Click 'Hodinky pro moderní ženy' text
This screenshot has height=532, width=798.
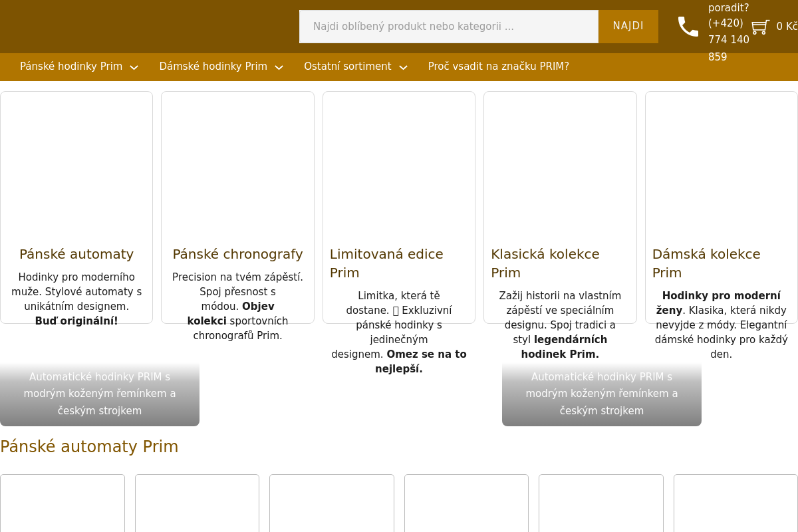coord(720,303)
